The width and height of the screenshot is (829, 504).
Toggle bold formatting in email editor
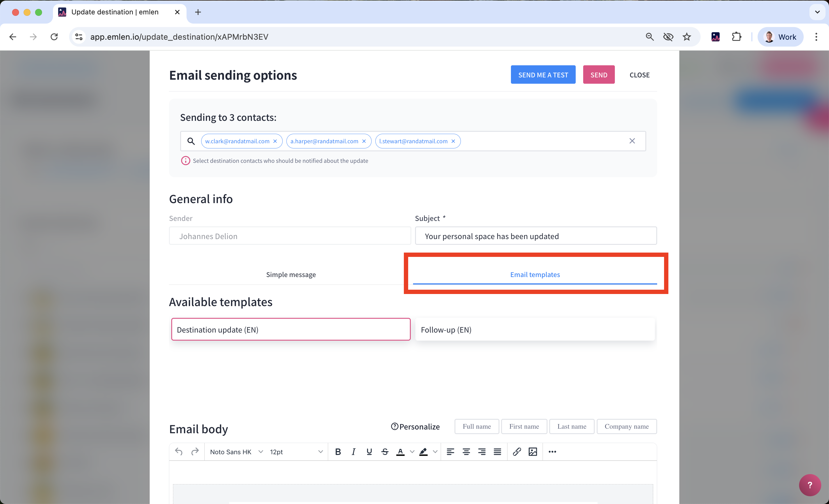pyautogui.click(x=338, y=452)
